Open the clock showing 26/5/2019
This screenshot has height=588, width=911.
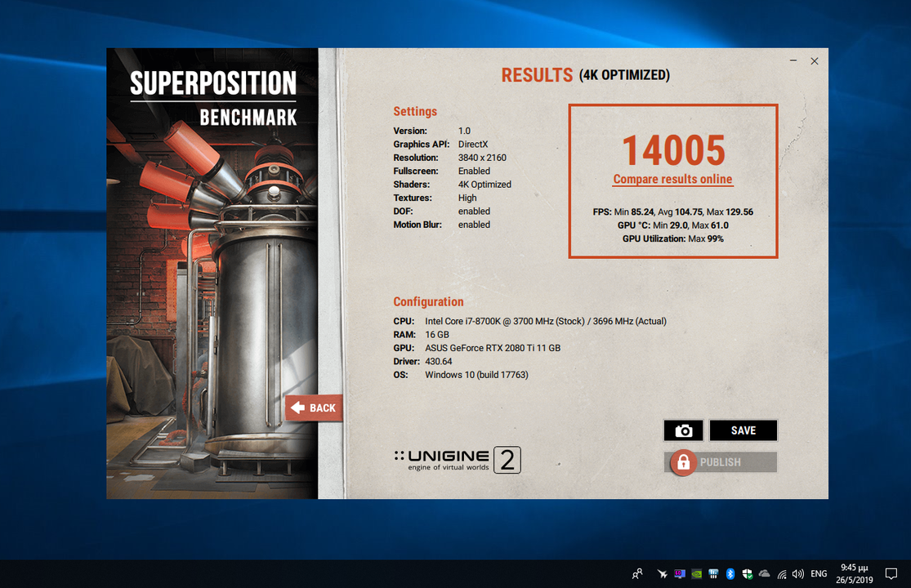[x=854, y=573]
